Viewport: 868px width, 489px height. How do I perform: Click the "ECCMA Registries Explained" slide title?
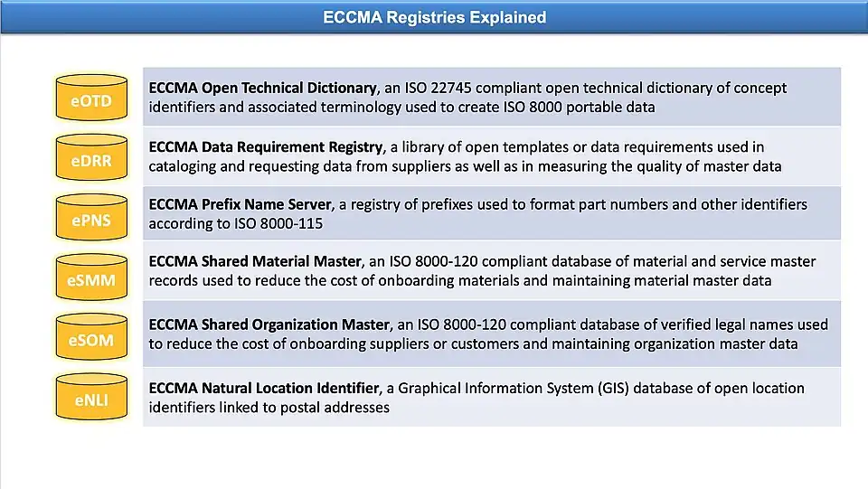pos(434,17)
